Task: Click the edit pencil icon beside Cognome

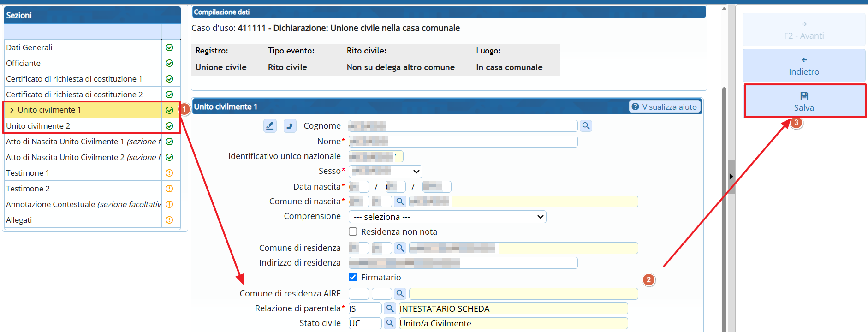Action: point(270,125)
